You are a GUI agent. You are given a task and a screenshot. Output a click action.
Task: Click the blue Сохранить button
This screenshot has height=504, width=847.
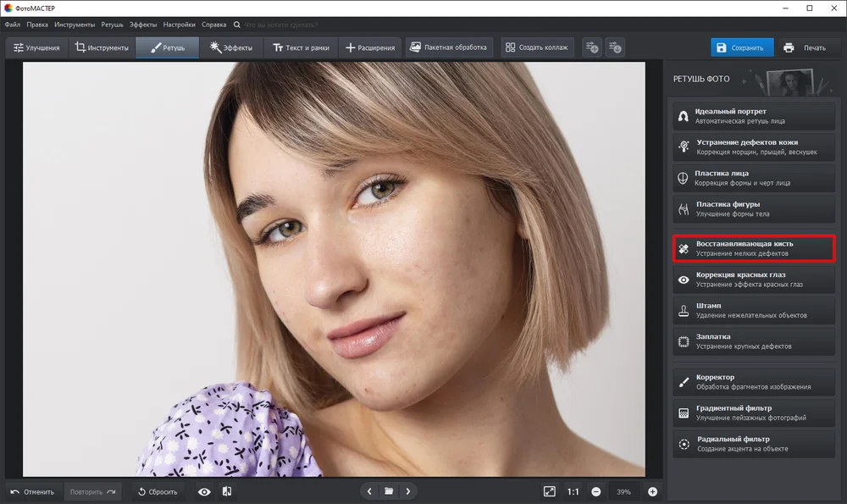click(x=742, y=47)
